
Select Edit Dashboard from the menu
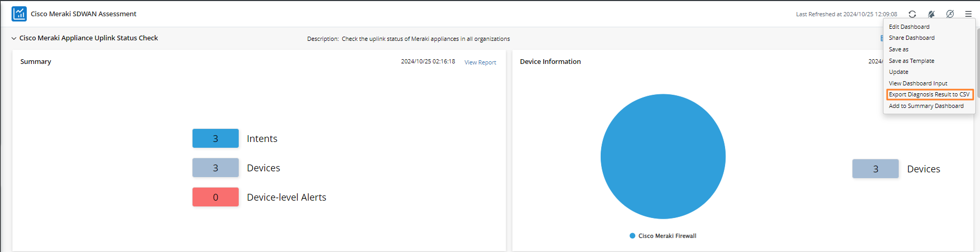(x=909, y=27)
